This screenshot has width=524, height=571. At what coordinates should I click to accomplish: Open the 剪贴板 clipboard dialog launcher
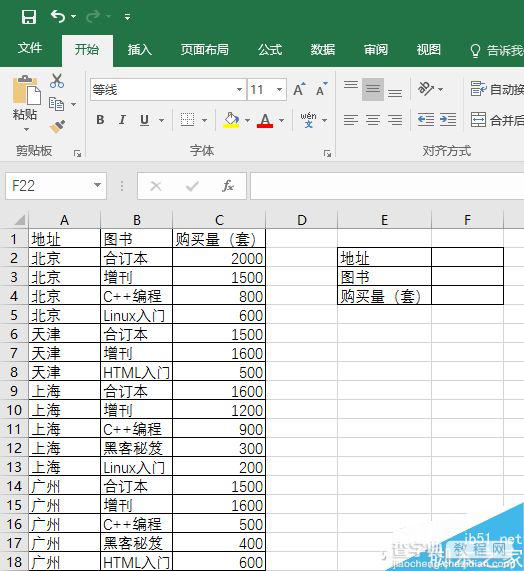77,153
